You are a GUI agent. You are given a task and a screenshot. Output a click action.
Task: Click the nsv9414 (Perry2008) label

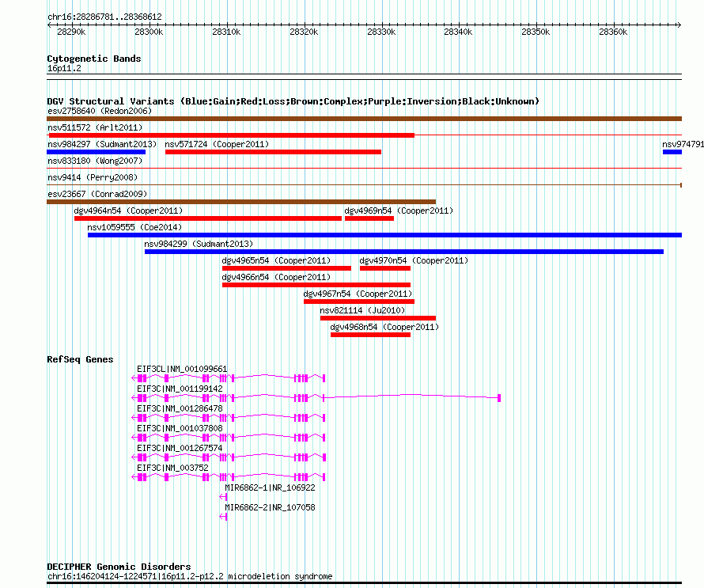pyautogui.click(x=93, y=177)
